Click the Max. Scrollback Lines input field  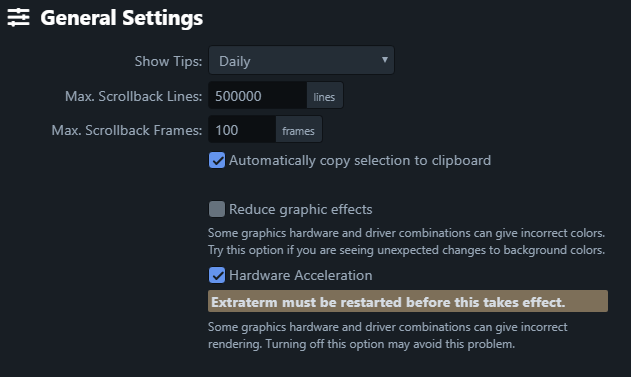(x=258, y=95)
